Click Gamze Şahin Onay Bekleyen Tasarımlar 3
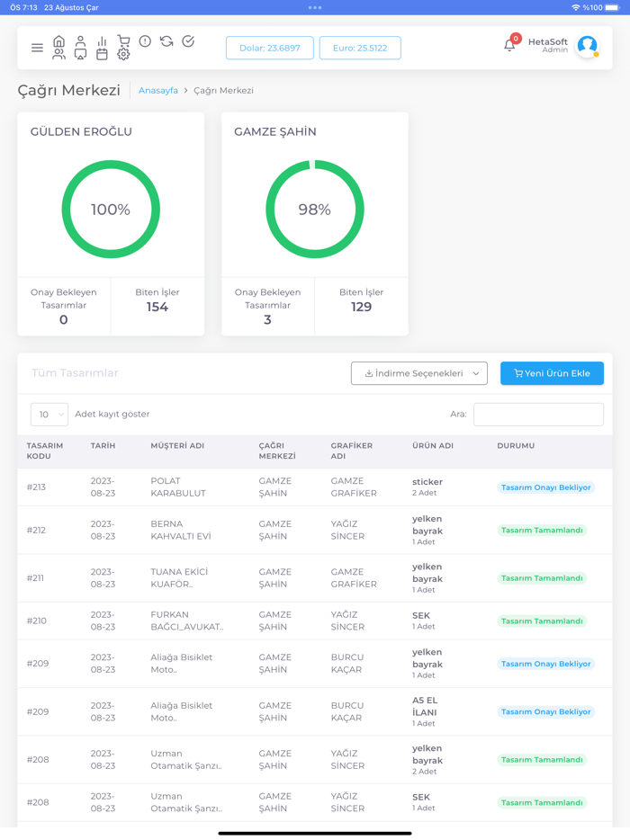Viewport: 630px width, 840px height. tap(267, 307)
